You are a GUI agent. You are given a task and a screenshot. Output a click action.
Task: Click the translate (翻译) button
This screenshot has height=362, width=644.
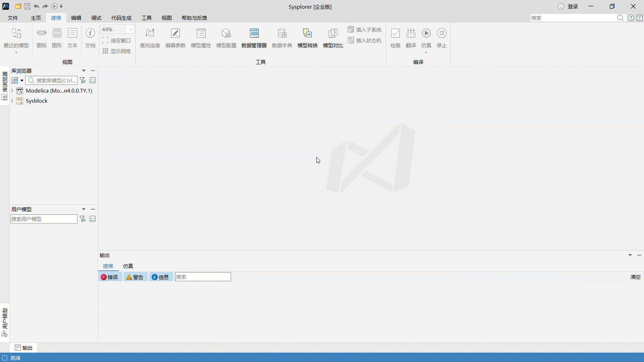click(411, 38)
